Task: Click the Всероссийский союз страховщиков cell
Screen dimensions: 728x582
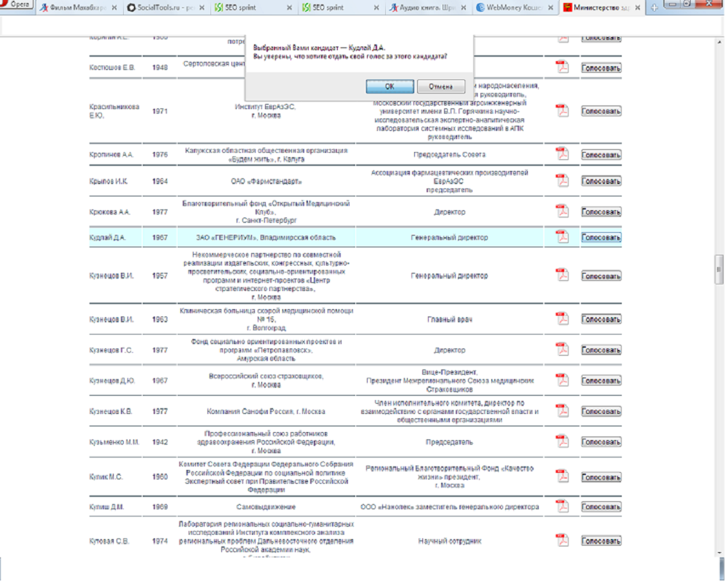Action: (x=266, y=380)
